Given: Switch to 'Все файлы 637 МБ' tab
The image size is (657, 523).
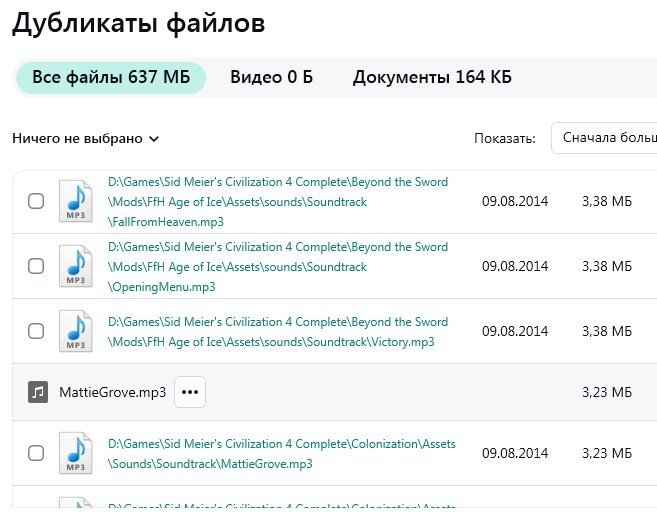Looking at the screenshot, I should click(111, 78).
